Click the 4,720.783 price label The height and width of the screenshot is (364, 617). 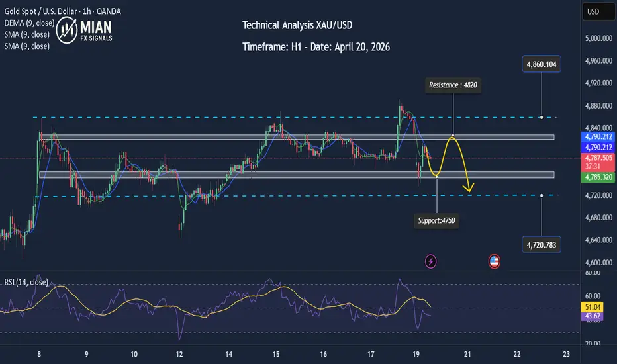[542, 245]
